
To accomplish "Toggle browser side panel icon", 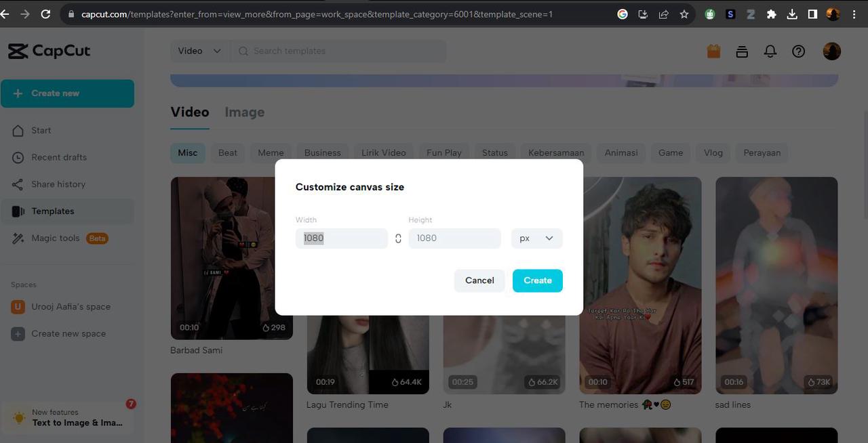I will (812, 14).
